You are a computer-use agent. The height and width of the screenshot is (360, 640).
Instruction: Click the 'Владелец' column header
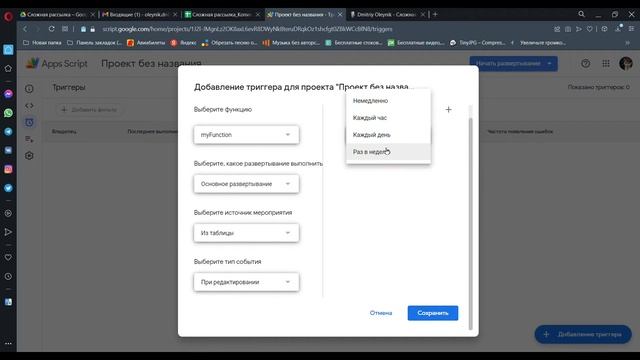64,131
